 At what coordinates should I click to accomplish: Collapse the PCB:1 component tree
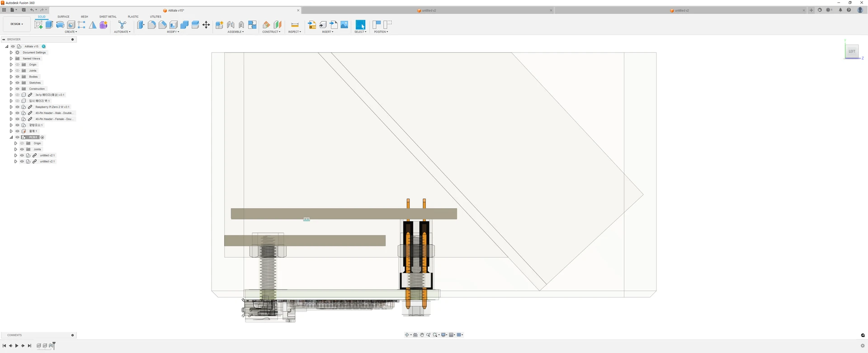pyautogui.click(x=11, y=137)
